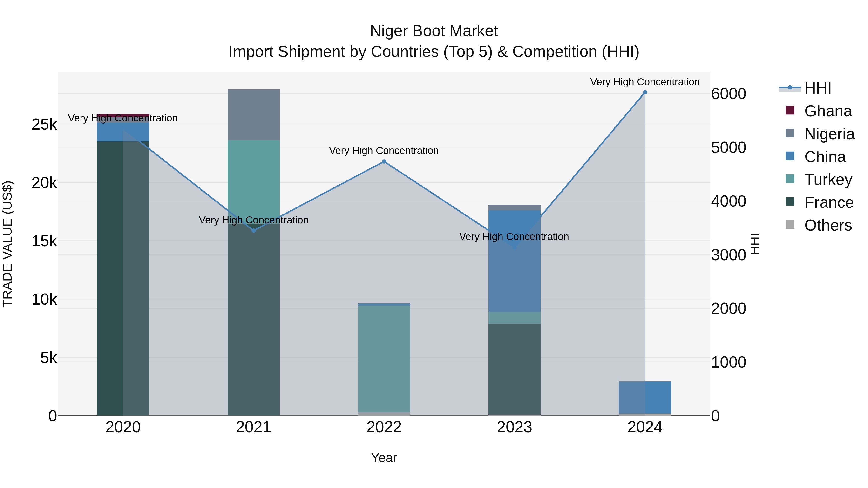The height and width of the screenshot is (488, 868).
Task: Toggle the Others legend entry
Action: (819, 225)
